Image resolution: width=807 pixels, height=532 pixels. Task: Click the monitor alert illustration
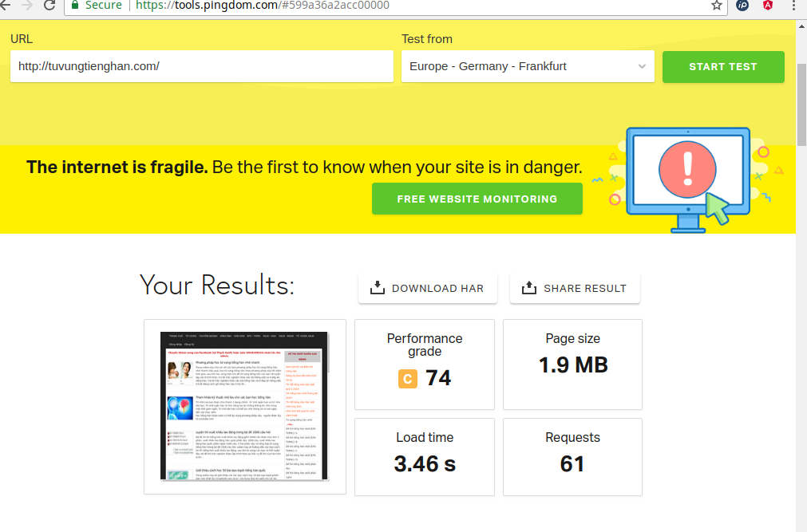click(x=688, y=179)
